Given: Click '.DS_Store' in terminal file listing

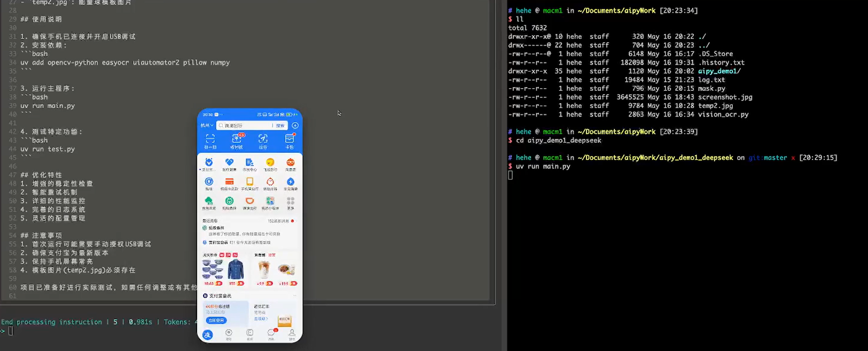Looking at the screenshot, I should pos(715,54).
